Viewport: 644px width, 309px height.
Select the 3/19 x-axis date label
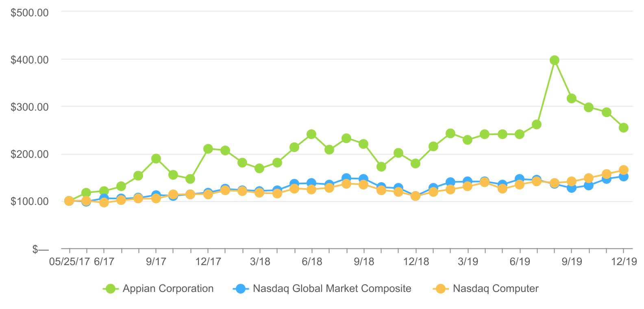(x=468, y=261)
